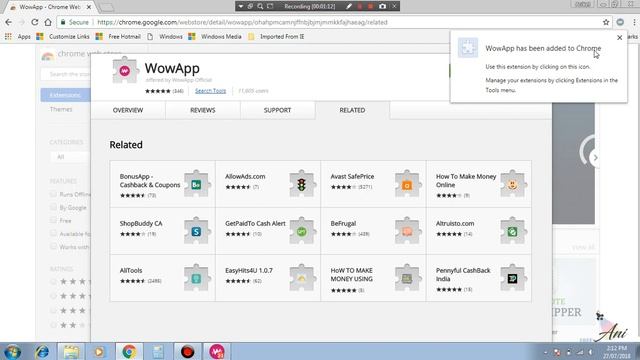Open the ShopBuddy CA extension icon
Image resolution: width=640 pixels, height=360 pixels.
point(197,231)
